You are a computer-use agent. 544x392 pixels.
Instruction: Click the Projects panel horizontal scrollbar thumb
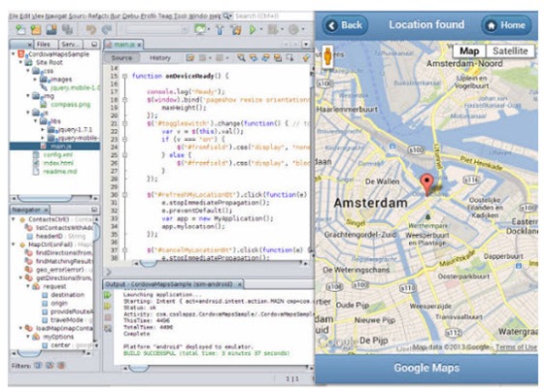pyautogui.click(x=45, y=198)
